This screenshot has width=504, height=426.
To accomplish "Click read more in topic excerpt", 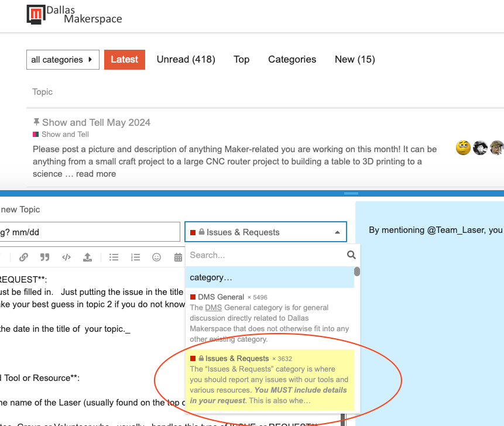I will [96, 174].
